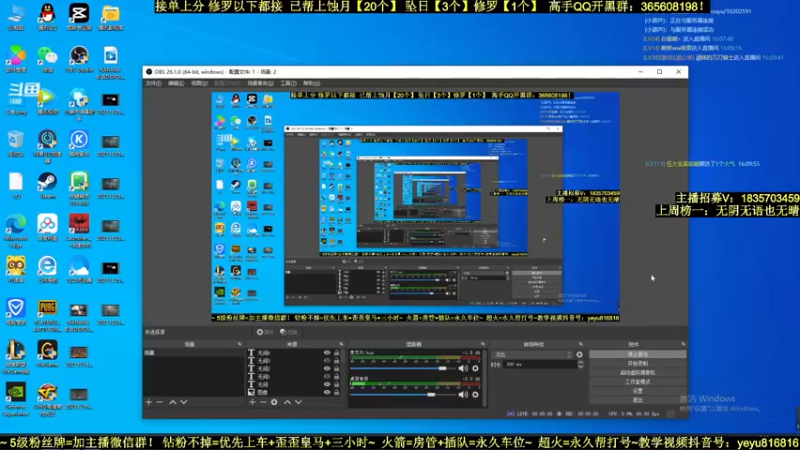This screenshot has height=450, width=800.
Task: Toggle lock on image source
Action: click(x=337, y=392)
